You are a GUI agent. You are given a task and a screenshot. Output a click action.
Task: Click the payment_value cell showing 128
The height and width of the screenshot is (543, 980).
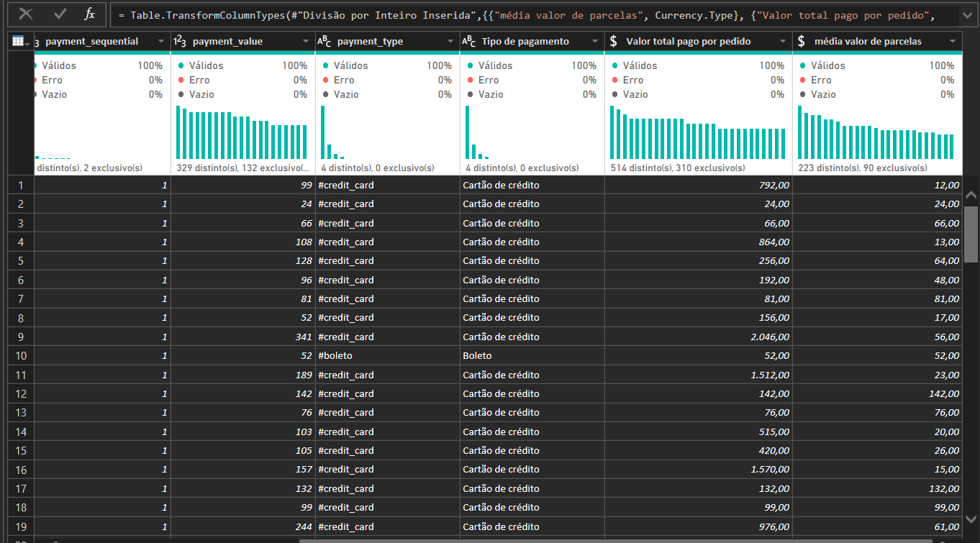coord(242,260)
